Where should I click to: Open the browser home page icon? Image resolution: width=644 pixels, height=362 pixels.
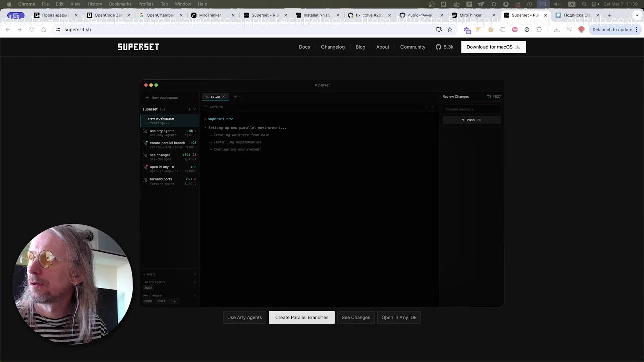tap(43, 30)
